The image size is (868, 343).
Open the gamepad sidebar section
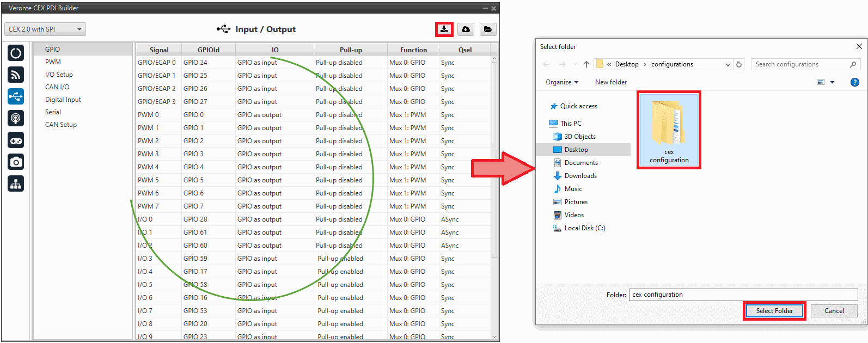16,140
